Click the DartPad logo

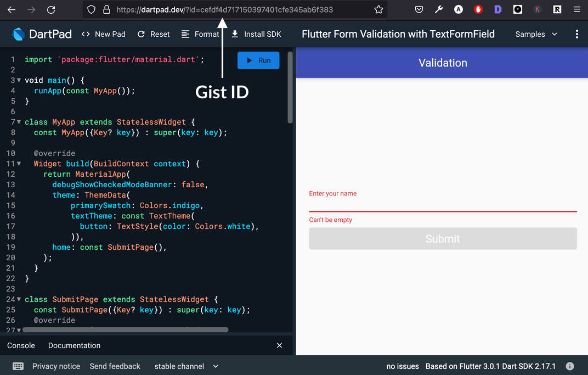[42, 34]
